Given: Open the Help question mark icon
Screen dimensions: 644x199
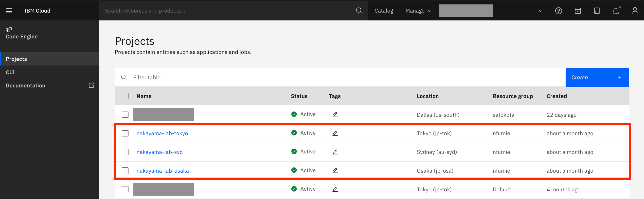Looking at the screenshot, I should (x=558, y=11).
